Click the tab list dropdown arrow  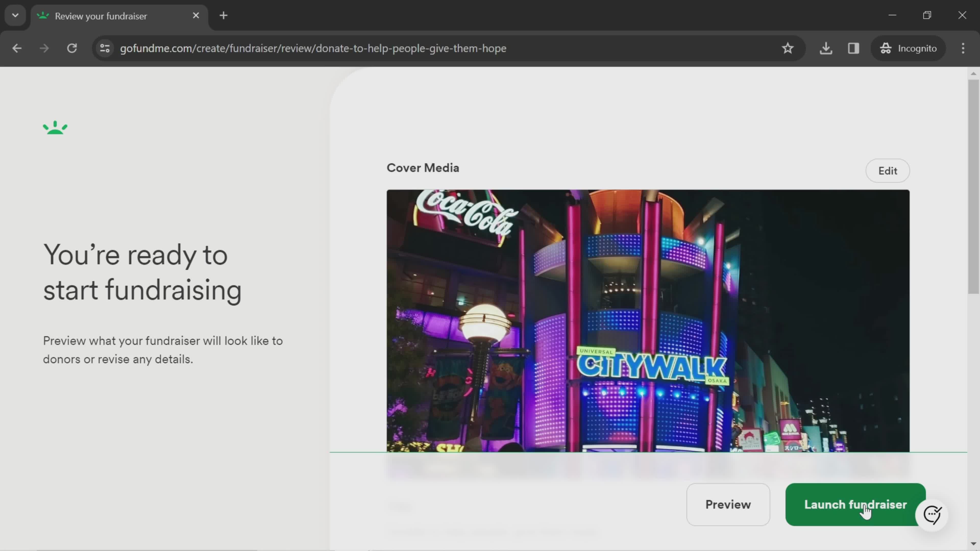pyautogui.click(x=15, y=15)
